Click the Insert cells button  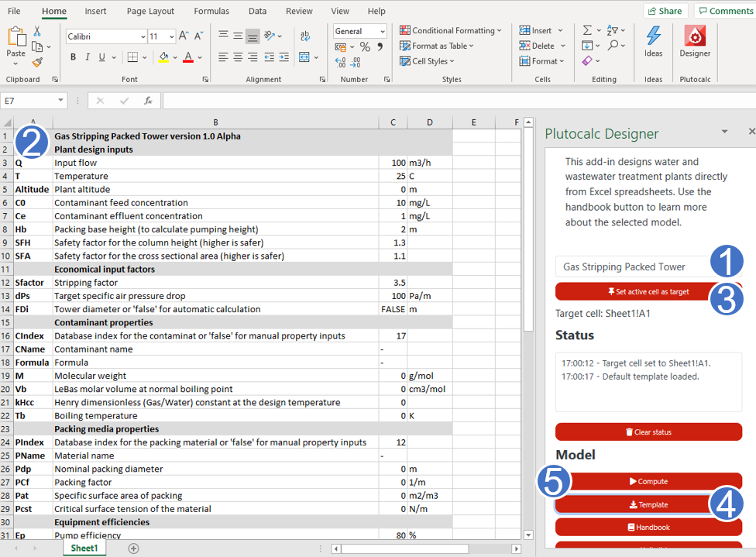pos(535,30)
